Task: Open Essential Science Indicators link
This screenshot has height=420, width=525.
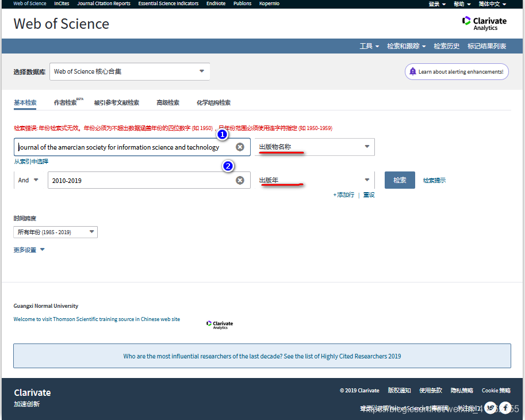Action: click(x=168, y=3)
